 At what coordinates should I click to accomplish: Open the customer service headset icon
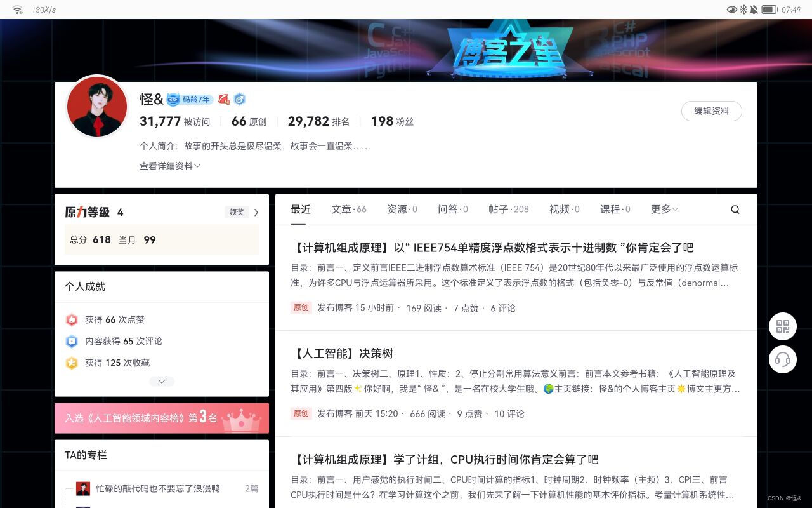click(783, 359)
